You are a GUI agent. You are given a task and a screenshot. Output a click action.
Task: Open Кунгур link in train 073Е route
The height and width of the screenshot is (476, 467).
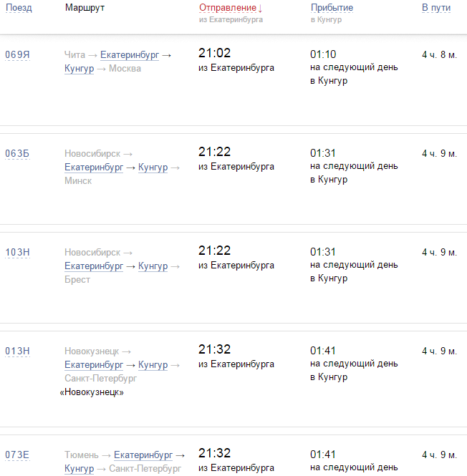click(x=79, y=469)
